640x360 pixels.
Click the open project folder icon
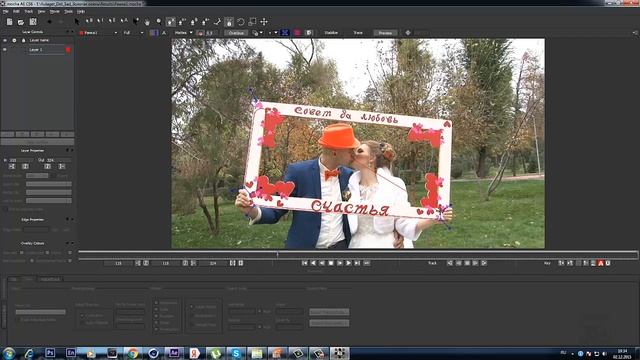tap(21, 22)
